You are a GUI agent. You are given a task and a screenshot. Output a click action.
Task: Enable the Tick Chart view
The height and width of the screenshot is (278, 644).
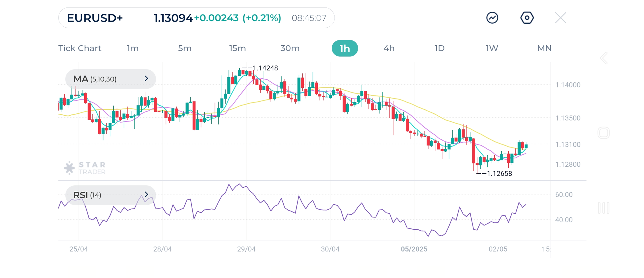[x=80, y=48]
